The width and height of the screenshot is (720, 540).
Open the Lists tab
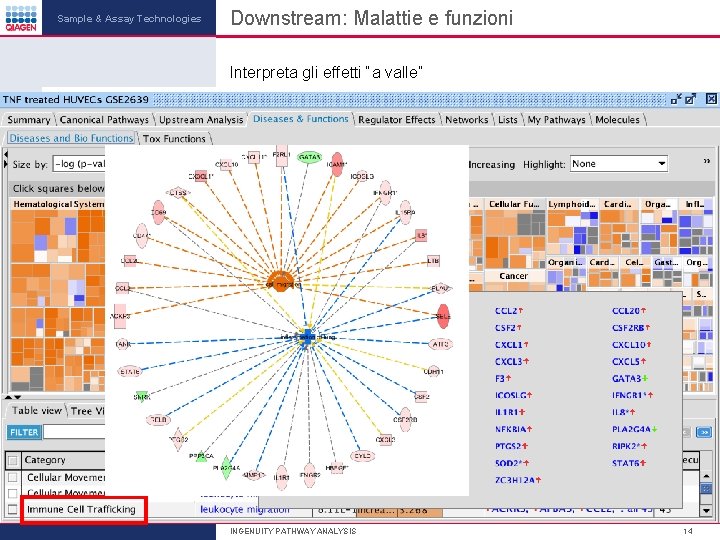[508, 120]
